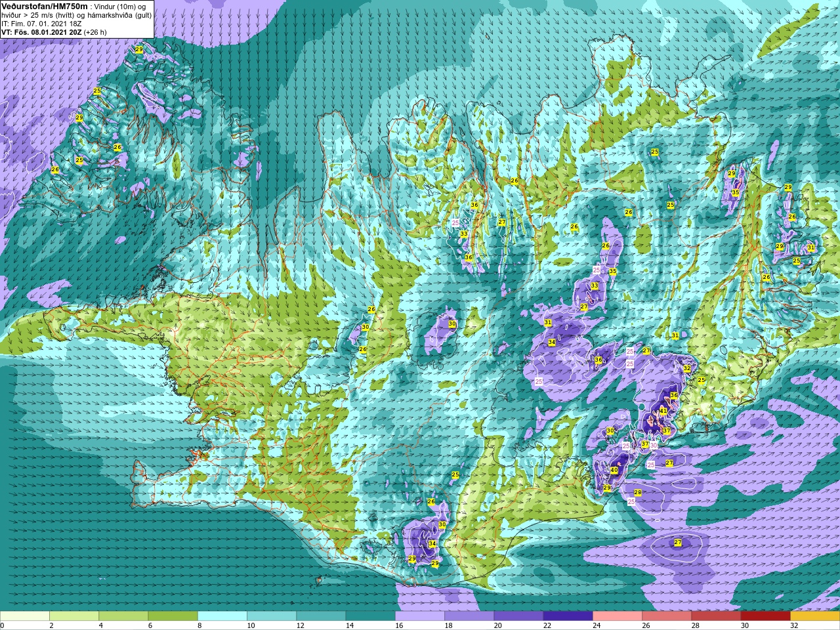The height and width of the screenshot is (630, 840).
Task: Click the pale yellow 0–2 m/s legend swatch
Action: pos(25,616)
